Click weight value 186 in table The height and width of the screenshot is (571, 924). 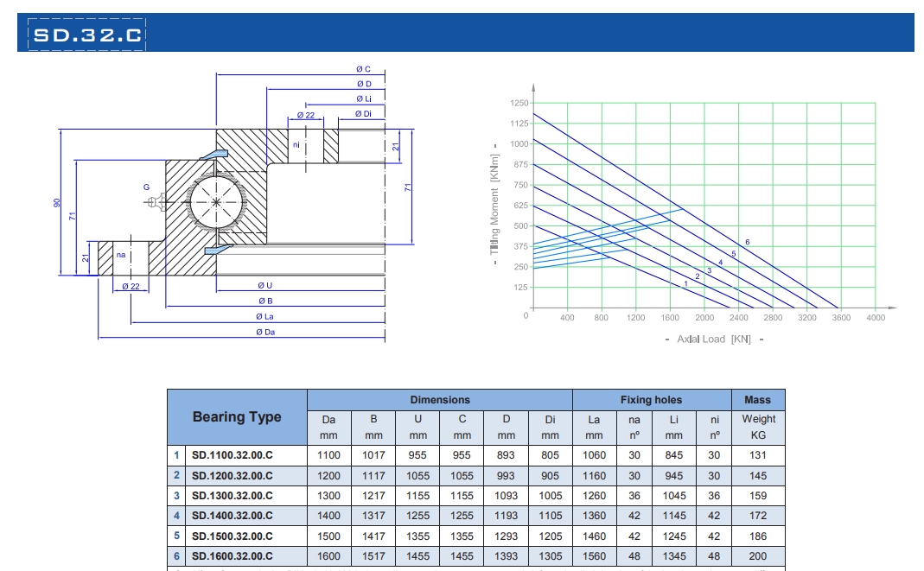[x=758, y=536]
